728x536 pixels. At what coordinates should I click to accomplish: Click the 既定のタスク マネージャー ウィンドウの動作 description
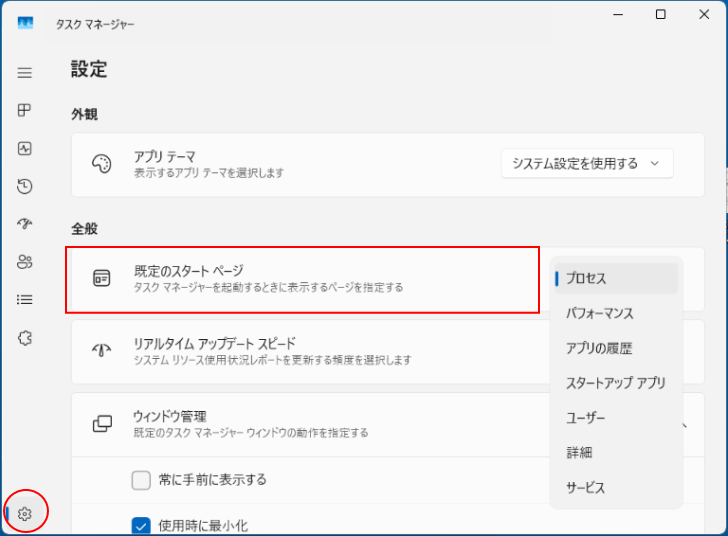coord(251,433)
